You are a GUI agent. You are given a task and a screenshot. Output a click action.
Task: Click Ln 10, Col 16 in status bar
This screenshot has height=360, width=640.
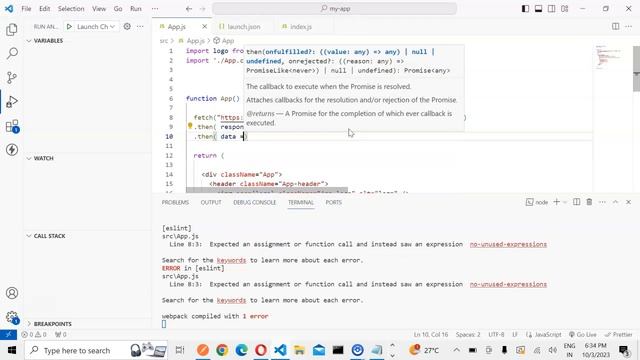click(431, 334)
